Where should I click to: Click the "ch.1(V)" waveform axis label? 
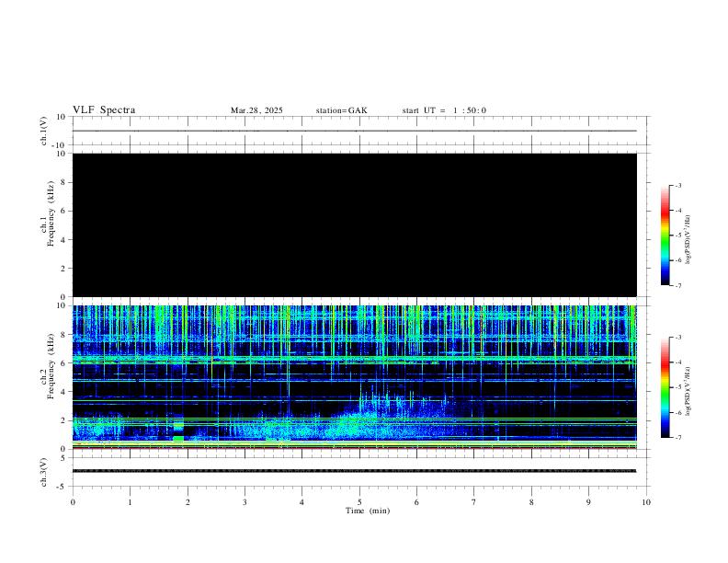coord(44,131)
